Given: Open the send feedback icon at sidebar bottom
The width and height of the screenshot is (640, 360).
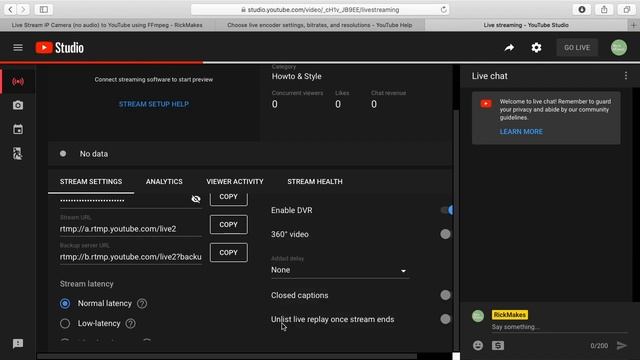Looking at the screenshot, I should pos(18,344).
